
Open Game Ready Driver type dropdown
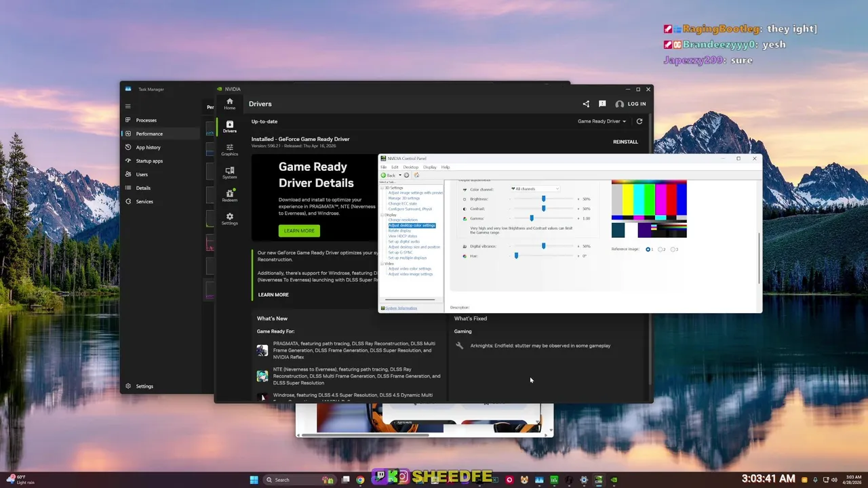pos(602,121)
